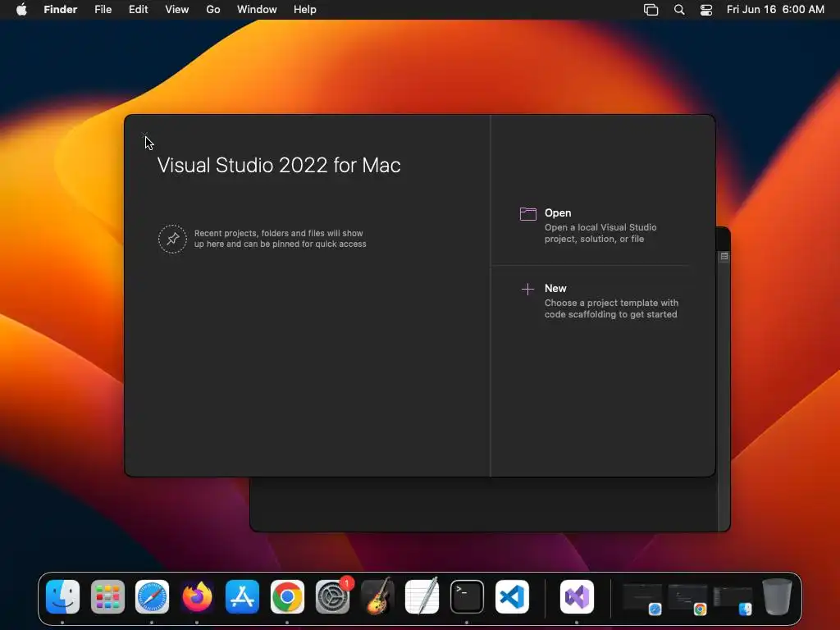Open Spotlight search in menu bar
This screenshot has height=630, width=840.
(x=679, y=10)
